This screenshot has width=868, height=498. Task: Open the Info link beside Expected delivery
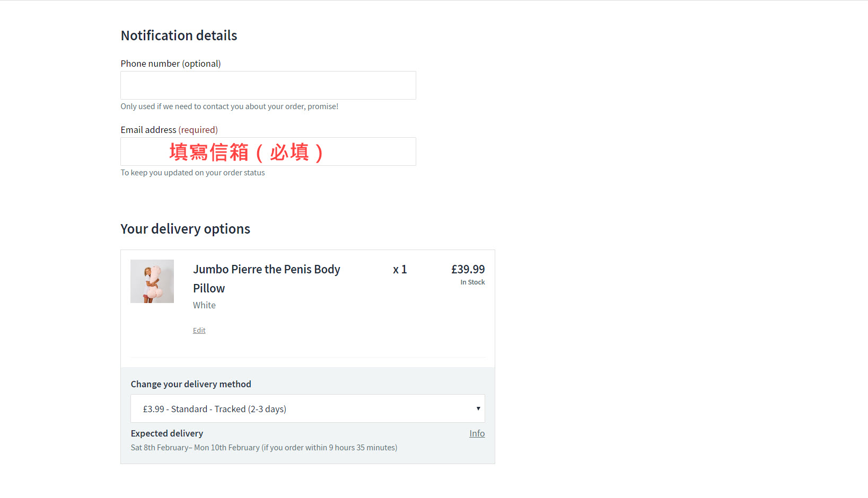click(477, 433)
